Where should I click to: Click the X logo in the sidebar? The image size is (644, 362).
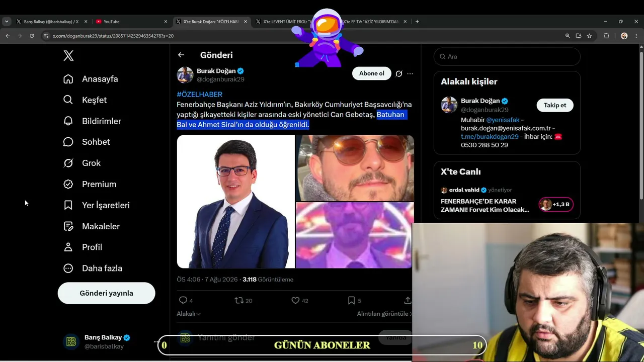[x=68, y=56]
